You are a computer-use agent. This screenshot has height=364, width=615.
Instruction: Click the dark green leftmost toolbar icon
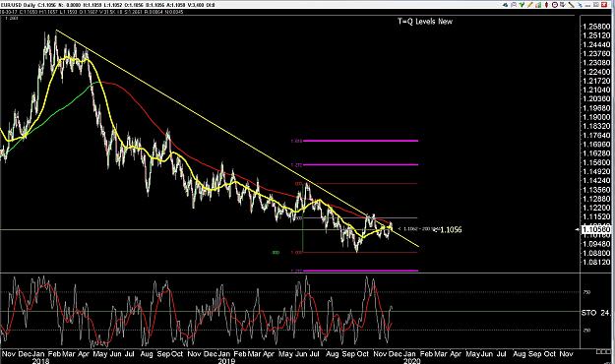pos(505,5)
